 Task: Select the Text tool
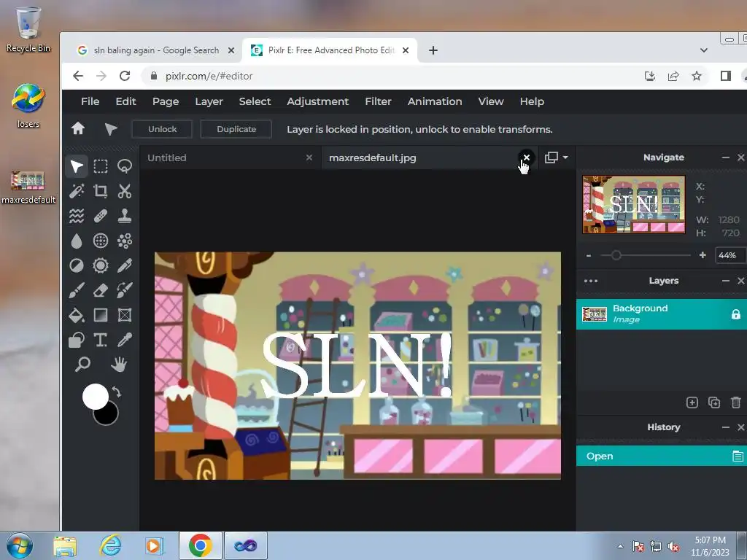tap(101, 340)
